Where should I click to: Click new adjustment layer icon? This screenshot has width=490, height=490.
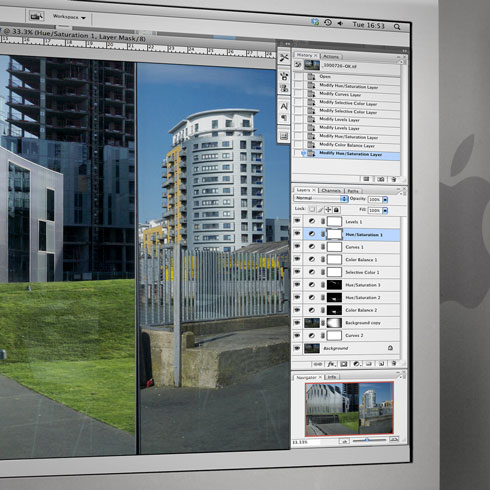(356, 364)
